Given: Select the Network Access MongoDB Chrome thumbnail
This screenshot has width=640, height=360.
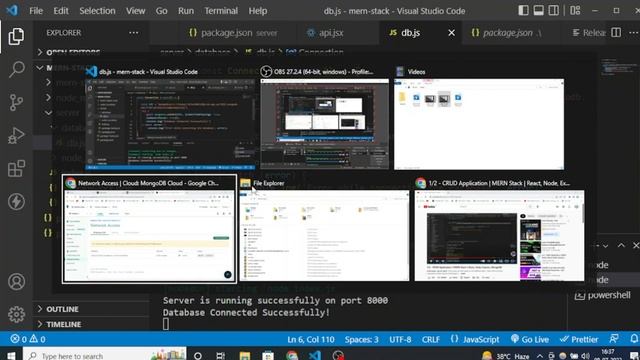Looking at the screenshot, I should tap(149, 229).
